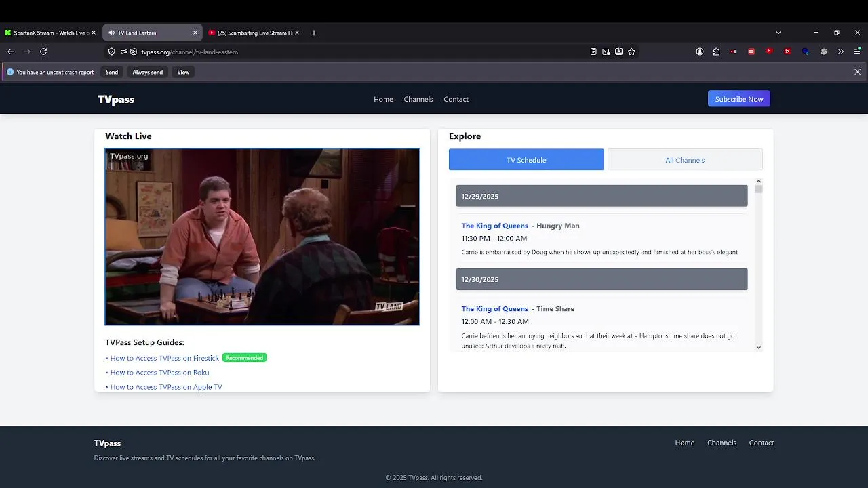
Task: Open Home in top navigation
Action: 383,99
